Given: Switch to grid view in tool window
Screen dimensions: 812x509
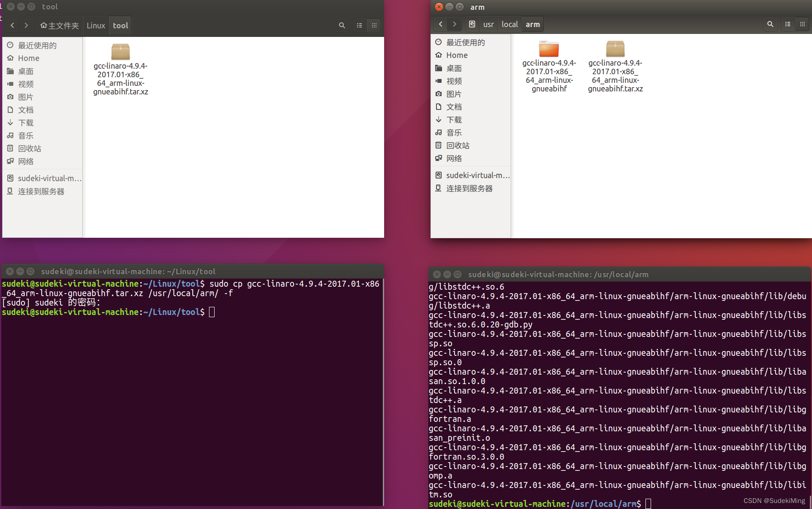Looking at the screenshot, I should click(374, 25).
